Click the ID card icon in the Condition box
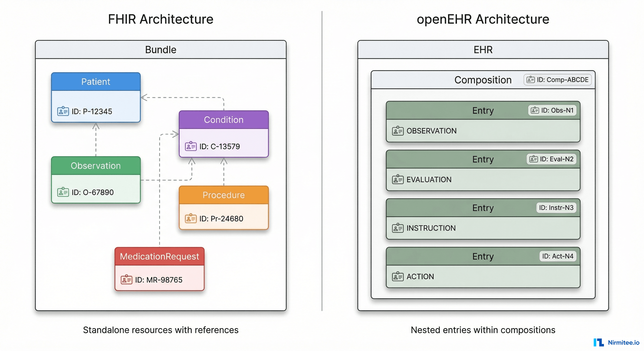The width and height of the screenshot is (644, 351). 191,147
